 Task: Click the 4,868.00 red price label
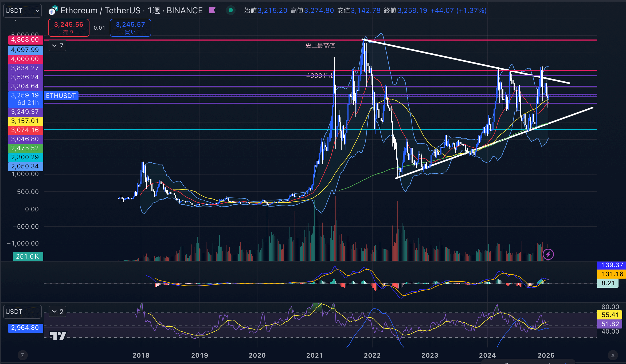(x=26, y=40)
